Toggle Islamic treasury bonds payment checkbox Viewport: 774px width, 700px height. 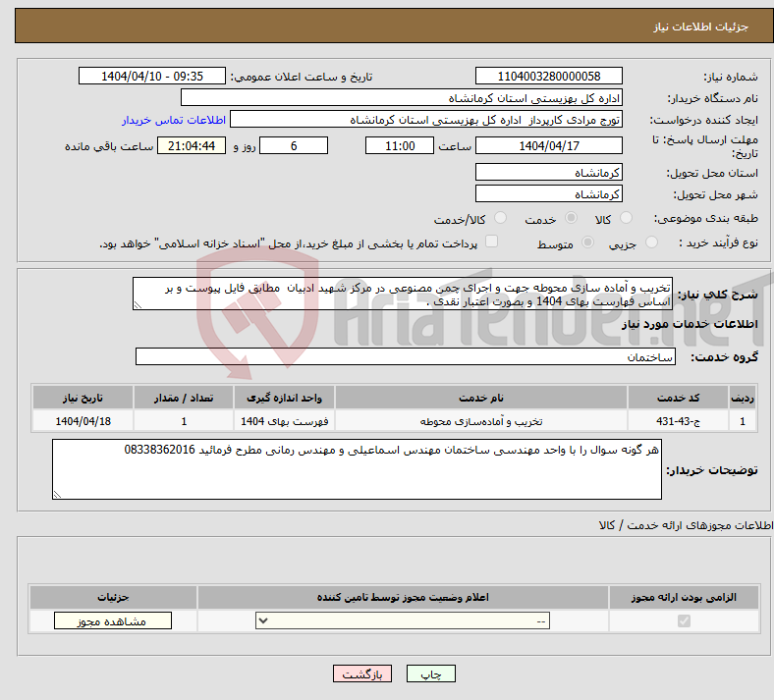coord(491,242)
